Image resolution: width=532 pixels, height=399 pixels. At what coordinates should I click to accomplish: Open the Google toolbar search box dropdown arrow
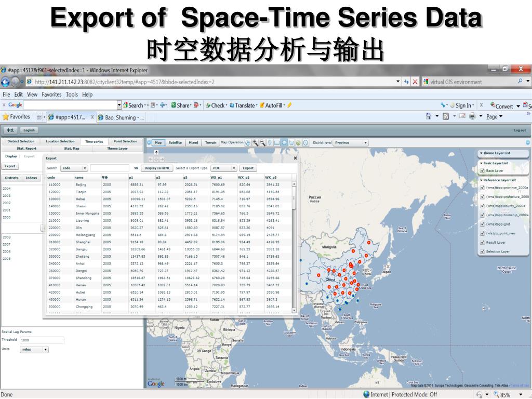[x=119, y=105]
